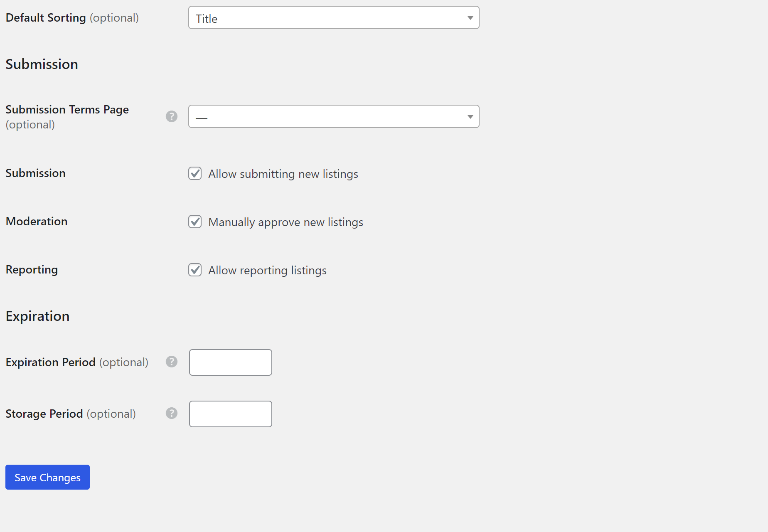Click the Moderation row label
The width and height of the screenshot is (768, 532).
[x=37, y=221]
